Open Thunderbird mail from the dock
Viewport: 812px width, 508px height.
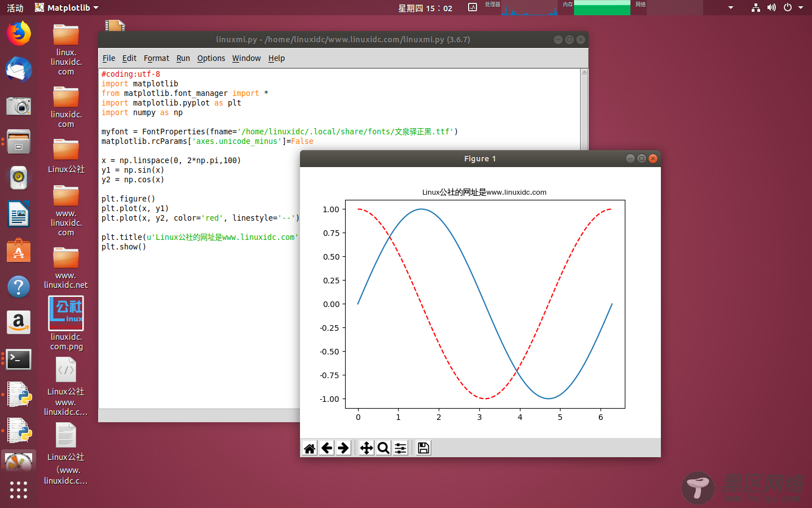coord(19,69)
